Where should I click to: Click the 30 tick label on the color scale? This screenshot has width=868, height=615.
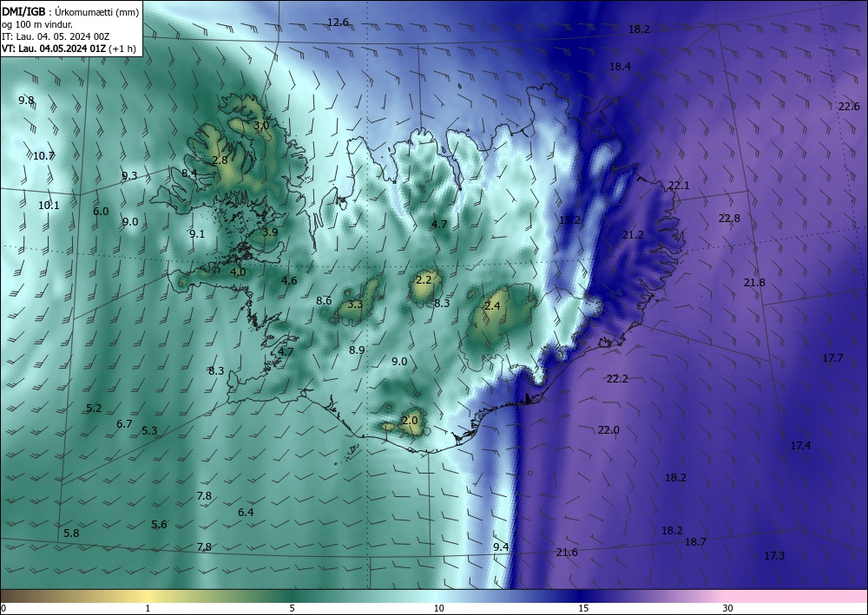coord(727,609)
